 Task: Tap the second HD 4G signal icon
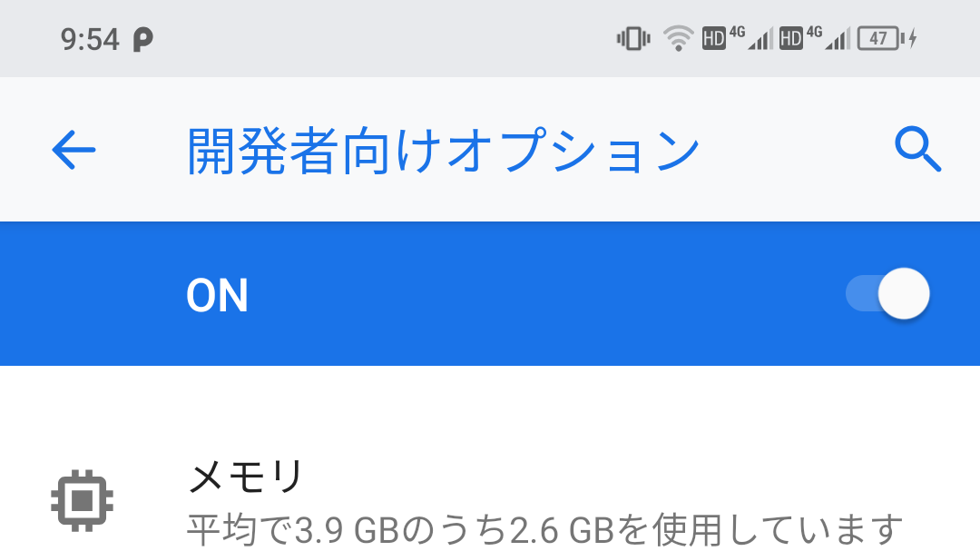click(815, 39)
